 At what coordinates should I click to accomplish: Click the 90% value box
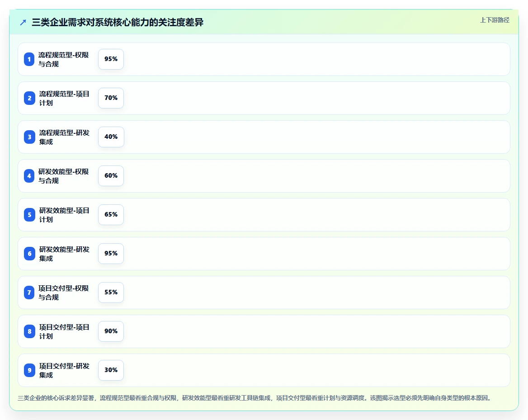point(111,331)
